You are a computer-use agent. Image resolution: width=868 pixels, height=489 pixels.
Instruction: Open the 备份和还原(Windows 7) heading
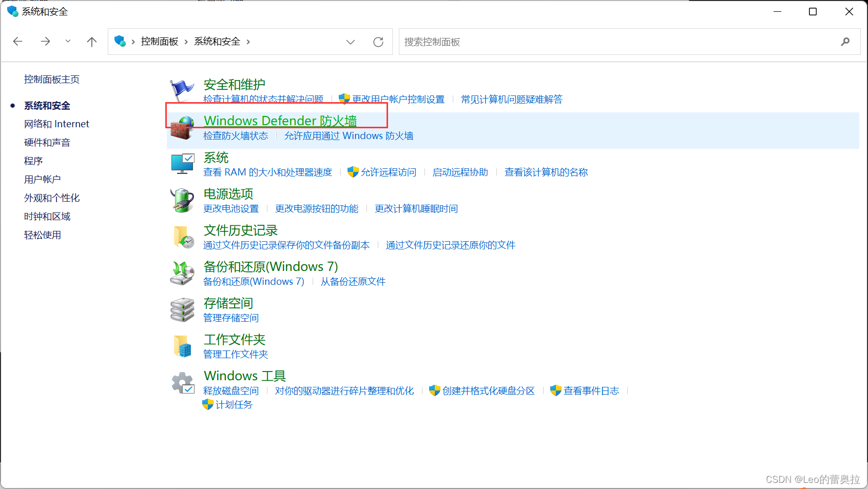click(271, 267)
